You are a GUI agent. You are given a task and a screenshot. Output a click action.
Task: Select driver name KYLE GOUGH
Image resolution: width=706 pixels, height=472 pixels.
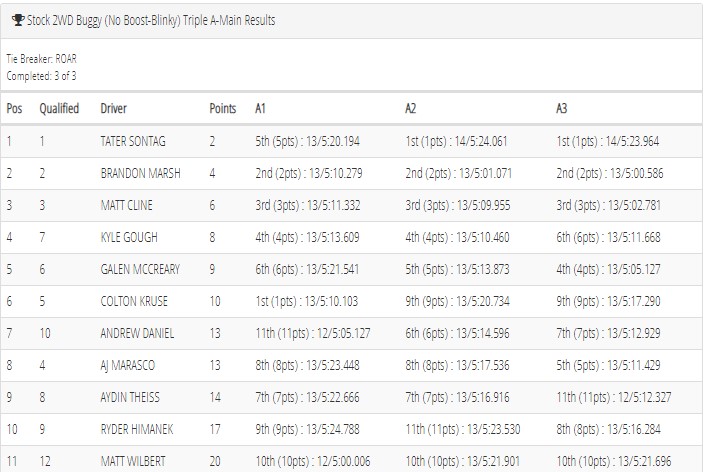pyautogui.click(x=129, y=237)
